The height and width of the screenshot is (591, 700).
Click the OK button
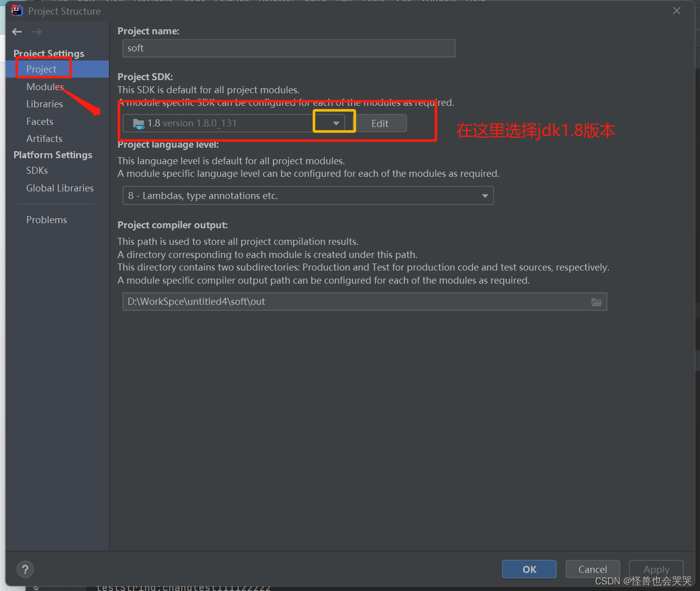tap(529, 569)
